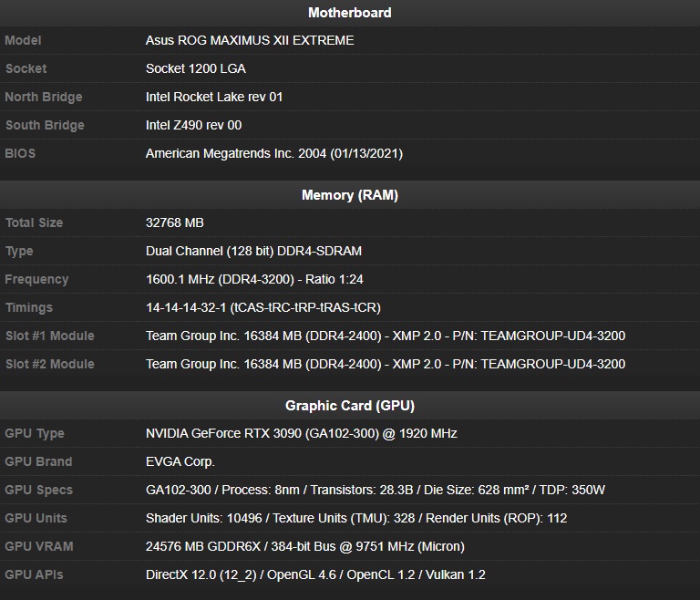This screenshot has height=600, width=700.
Task: Click the Timings label
Action: (x=29, y=307)
